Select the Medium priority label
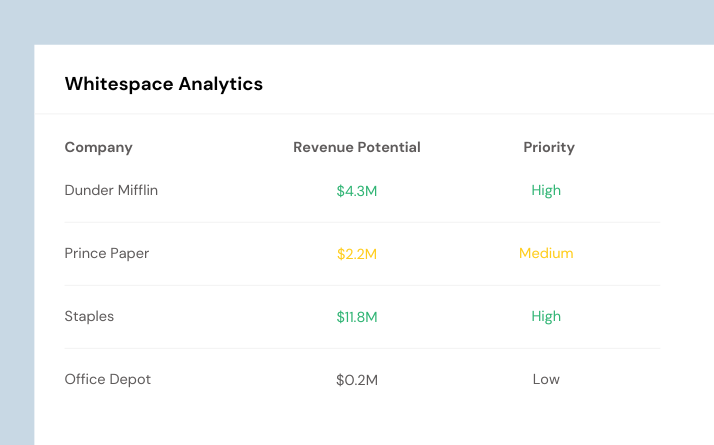Image resolution: width=714 pixels, height=445 pixels. tap(546, 253)
